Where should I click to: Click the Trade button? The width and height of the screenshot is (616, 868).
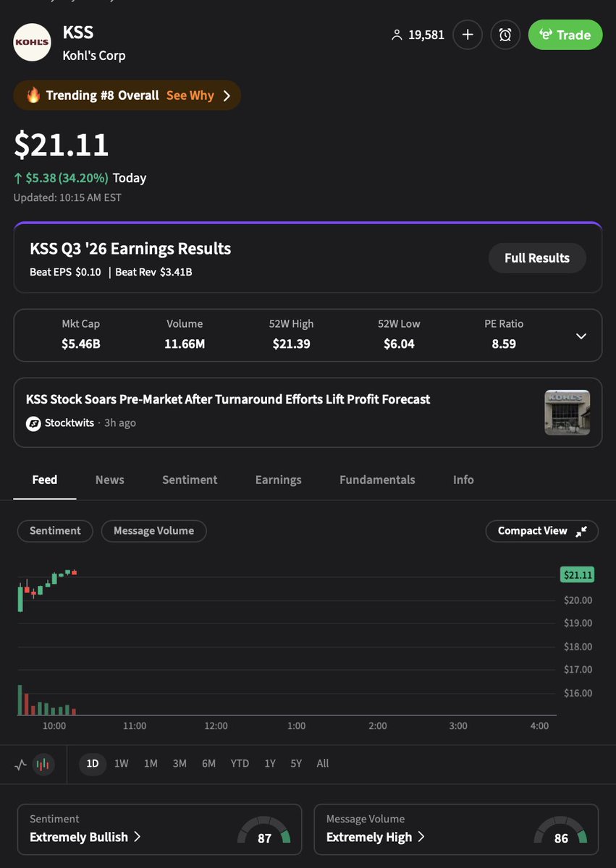click(x=565, y=35)
